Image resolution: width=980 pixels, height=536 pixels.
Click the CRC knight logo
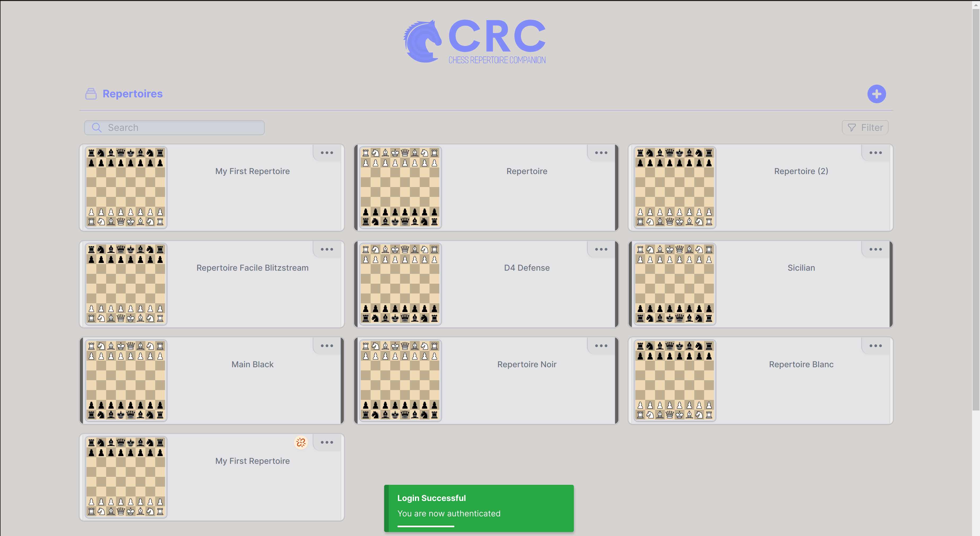coord(422,41)
